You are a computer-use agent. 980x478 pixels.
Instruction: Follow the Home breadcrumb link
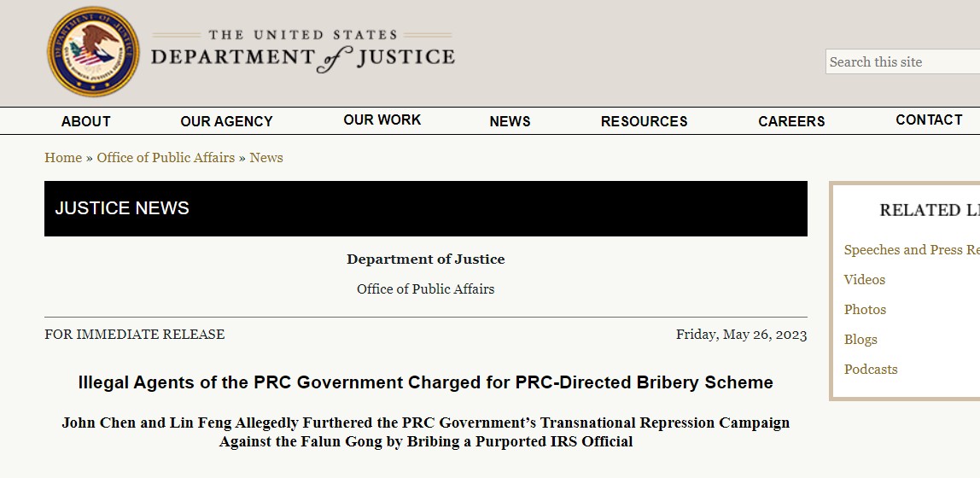pos(63,157)
